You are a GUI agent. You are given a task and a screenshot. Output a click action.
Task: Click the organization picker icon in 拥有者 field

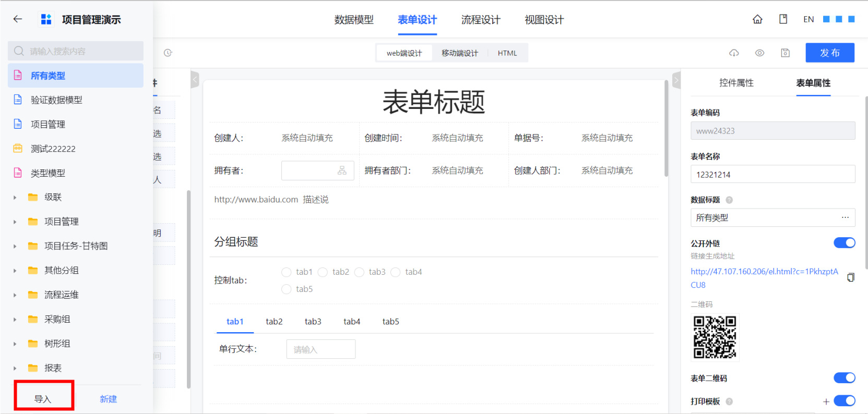click(342, 171)
